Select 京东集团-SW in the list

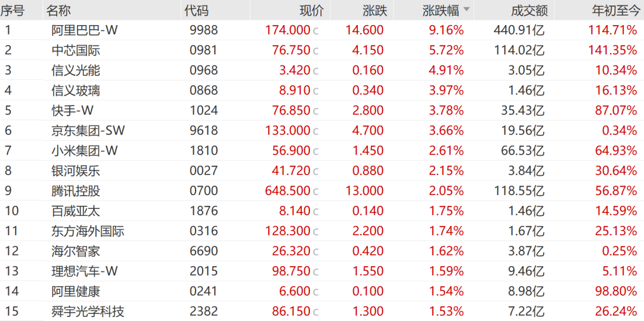click(x=88, y=131)
